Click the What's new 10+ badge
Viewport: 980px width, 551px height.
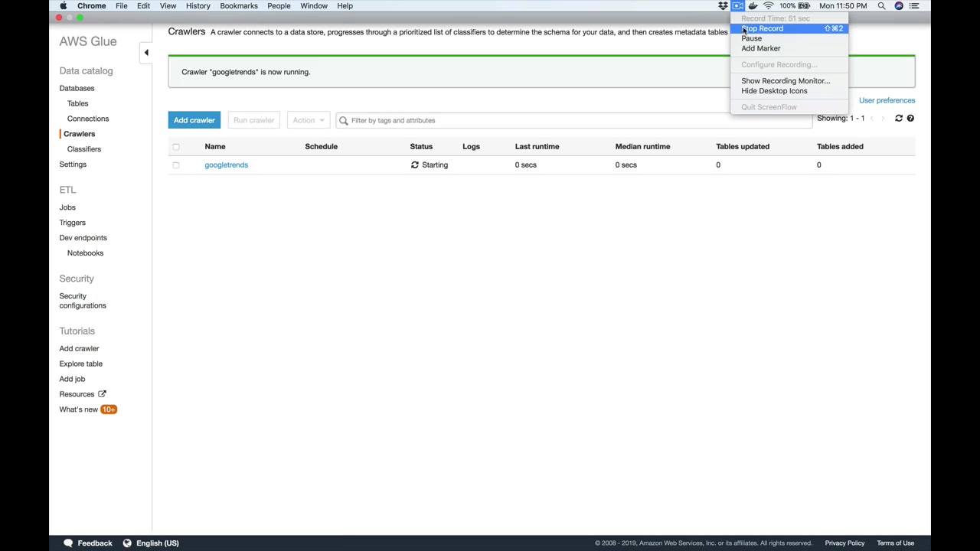(x=109, y=409)
